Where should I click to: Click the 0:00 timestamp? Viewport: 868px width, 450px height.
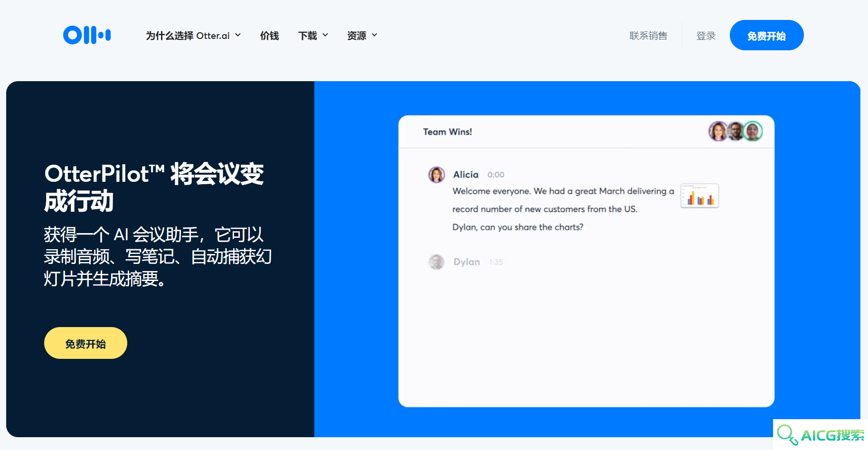tap(496, 175)
